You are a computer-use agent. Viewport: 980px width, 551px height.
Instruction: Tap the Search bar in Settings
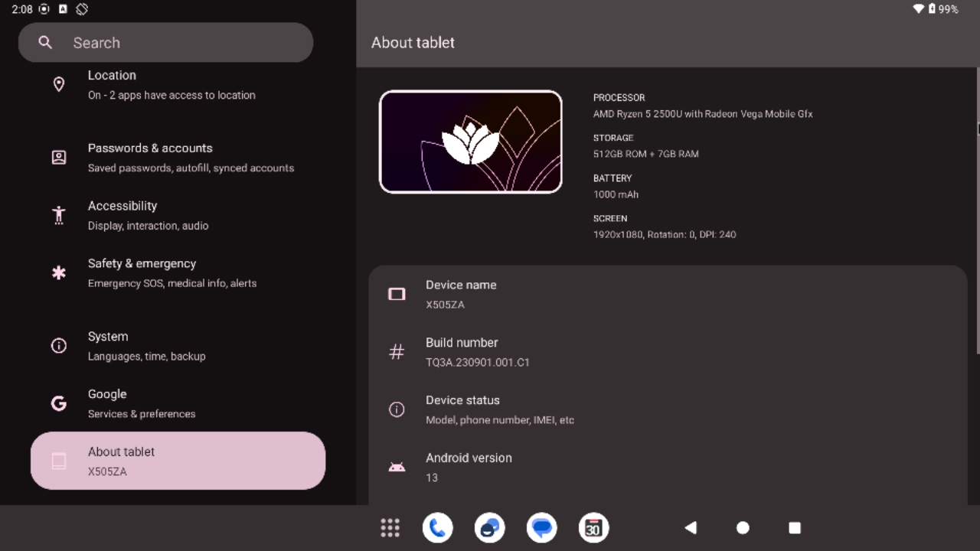coord(165,42)
